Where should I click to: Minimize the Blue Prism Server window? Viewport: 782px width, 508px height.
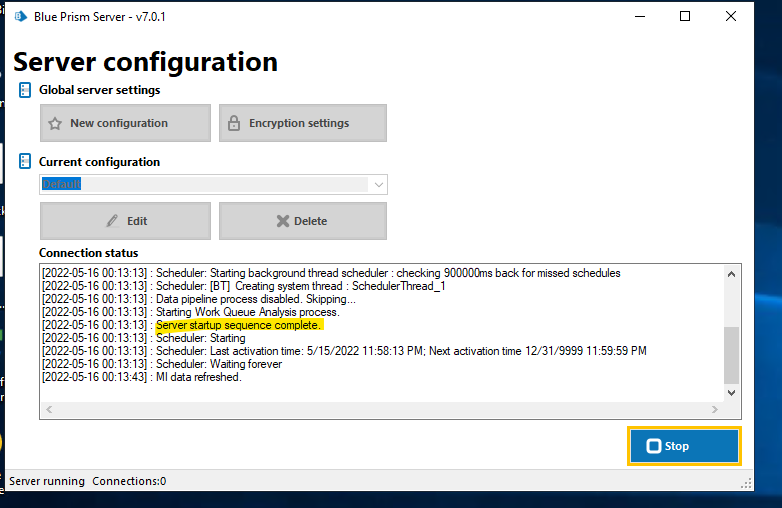[x=640, y=16]
